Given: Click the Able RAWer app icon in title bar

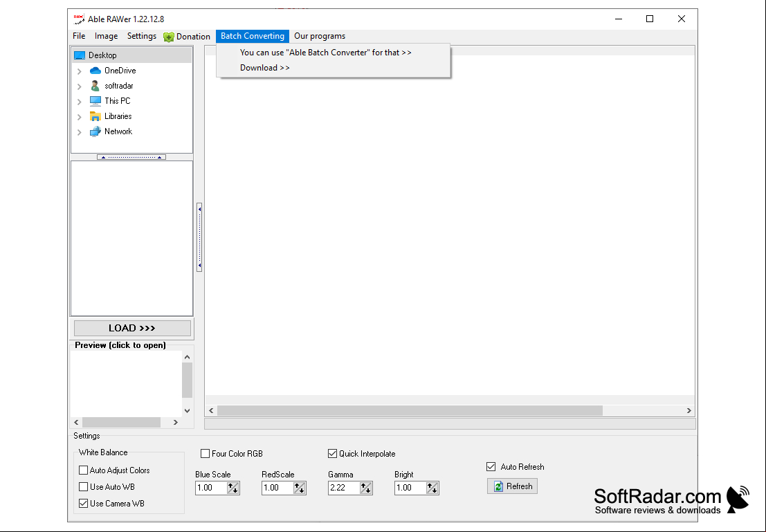Looking at the screenshot, I should click(x=79, y=19).
